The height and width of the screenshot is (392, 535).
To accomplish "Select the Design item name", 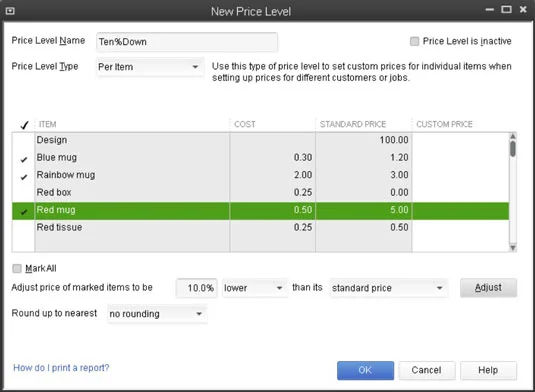I will (52, 140).
